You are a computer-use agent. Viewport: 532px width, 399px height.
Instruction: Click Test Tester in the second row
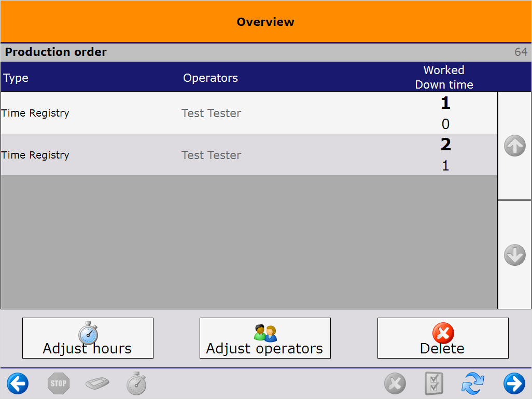tap(211, 155)
